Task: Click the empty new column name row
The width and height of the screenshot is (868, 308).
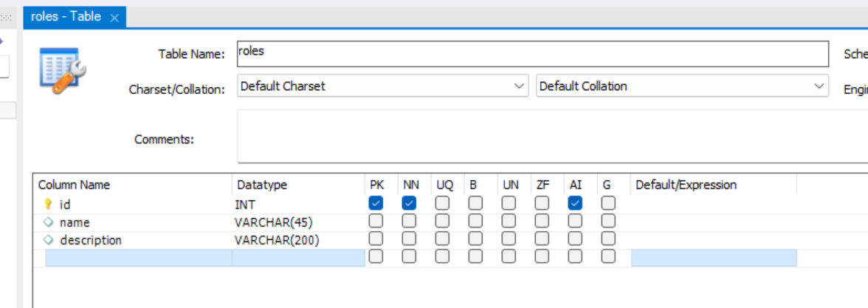Action: click(x=138, y=258)
